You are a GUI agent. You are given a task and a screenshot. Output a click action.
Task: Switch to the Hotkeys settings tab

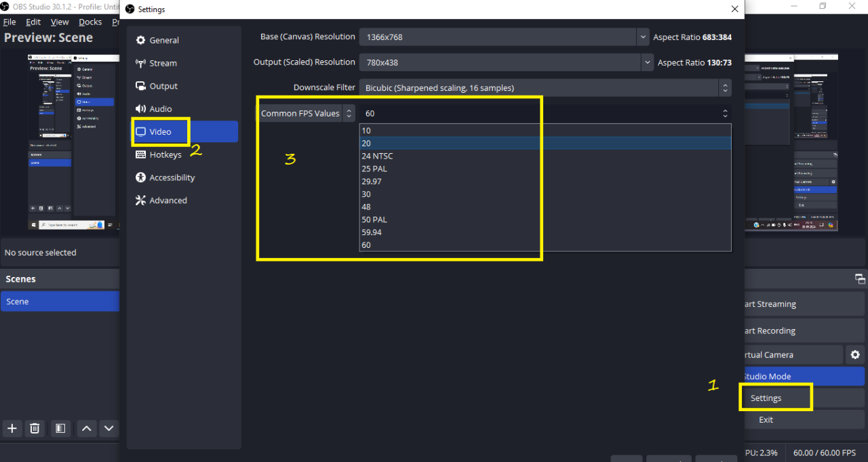(x=165, y=154)
